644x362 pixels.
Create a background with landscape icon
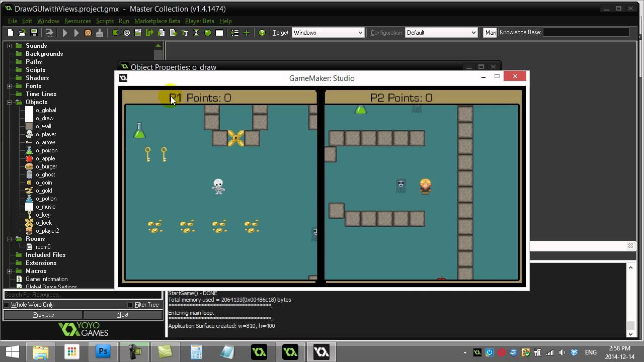138,33
